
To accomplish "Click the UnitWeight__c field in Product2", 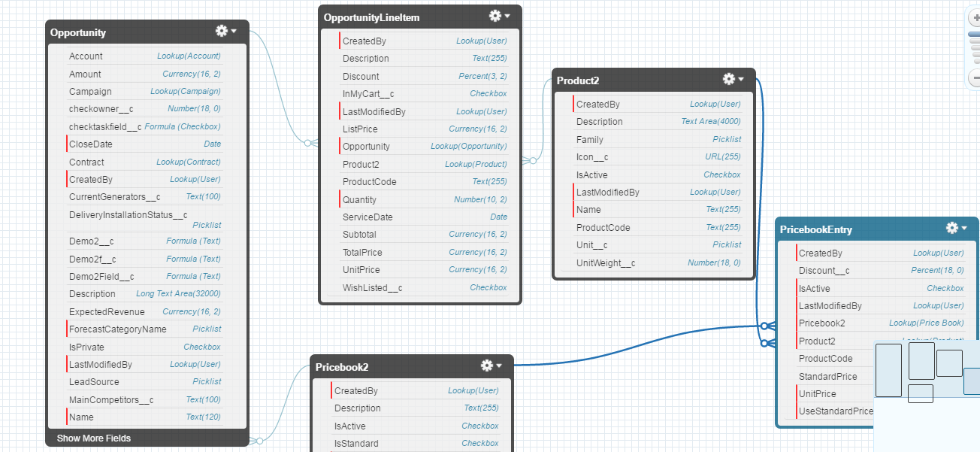I will pyautogui.click(x=658, y=262).
